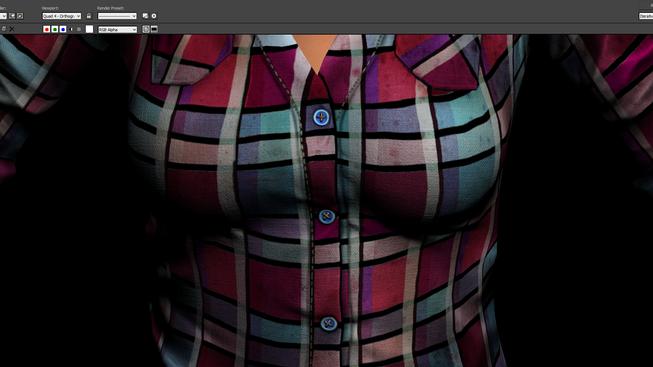The width and height of the screenshot is (653, 367).
Task: Open the RGB Alpha channel dropdown
Action: [x=117, y=30]
